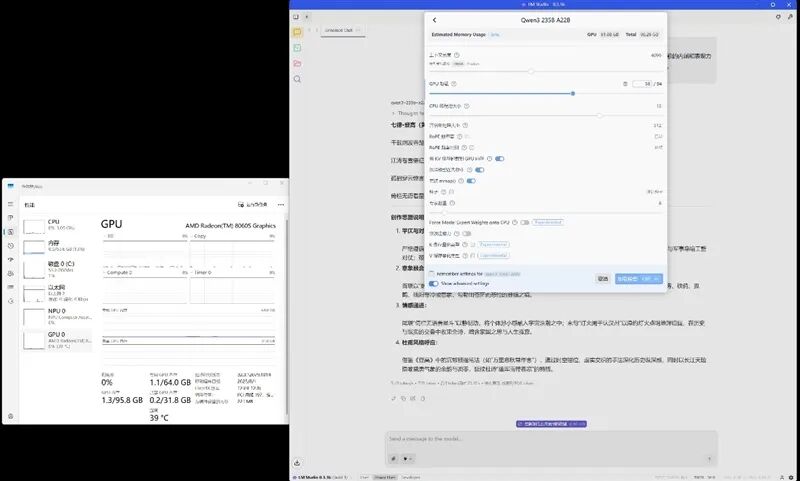800x481 pixels.
Task: Toggle the keep model in memory switch
Action: click(x=480, y=170)
